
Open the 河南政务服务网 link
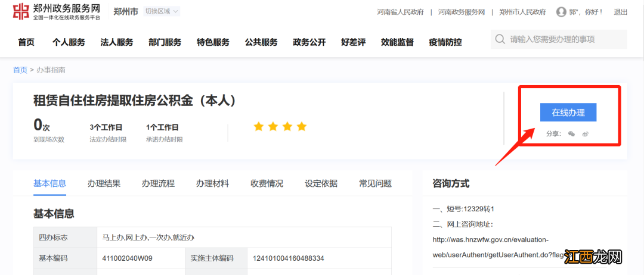coord(462,12)
